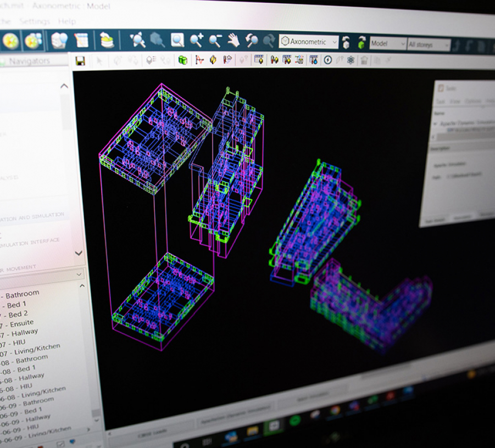Click the green cylinders icon

[x=183, y=60]
